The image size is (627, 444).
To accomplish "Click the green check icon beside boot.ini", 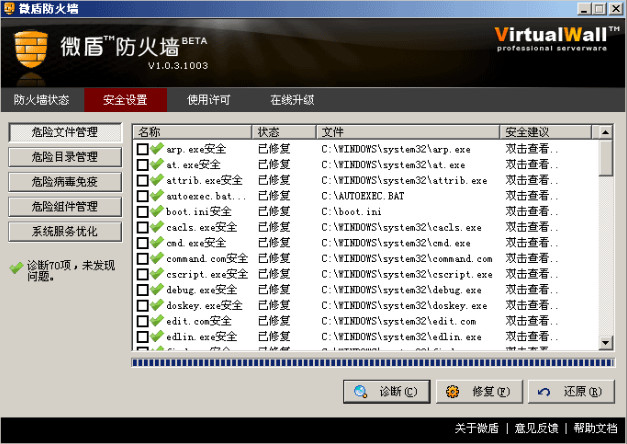I will coord(157,212).
